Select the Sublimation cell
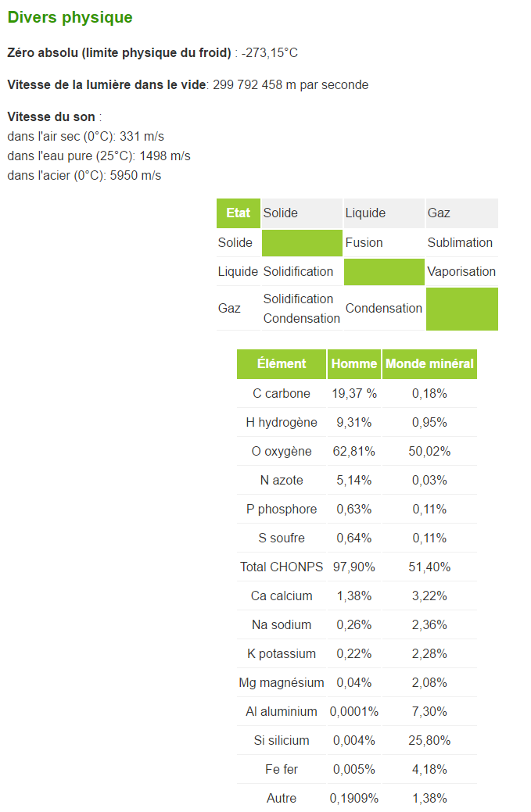This screenshot has height=812, width=531. tap(460, 243)
